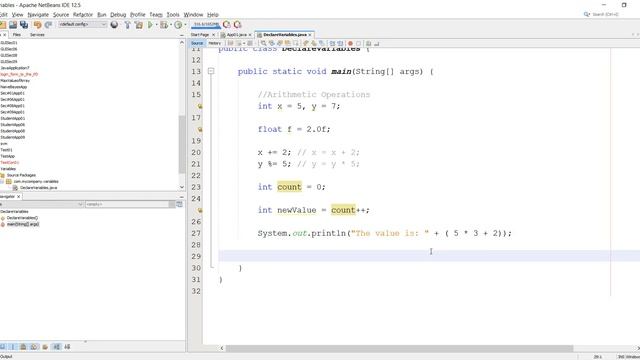Close the Navigator panel tab
Screen dimensions: 640x360
click(18, 197)
